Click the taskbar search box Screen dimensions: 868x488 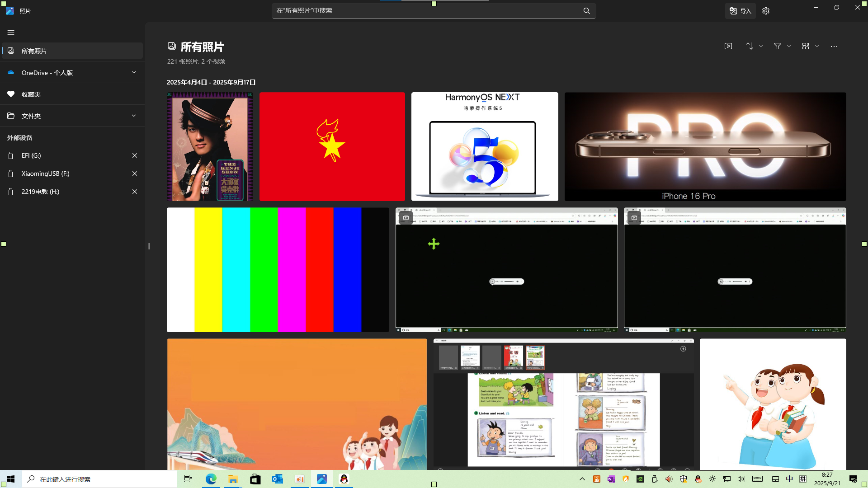pos(99,479)
